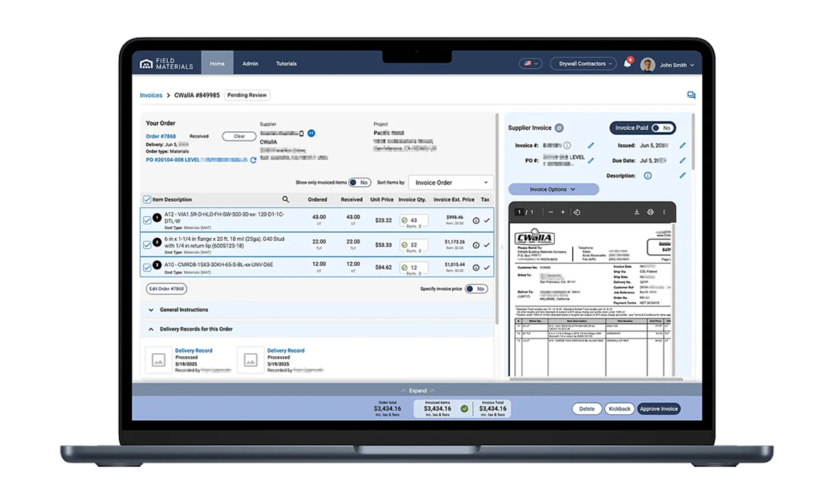
Task: Edit the Due Date pencil icon
Action: point(682,160)
